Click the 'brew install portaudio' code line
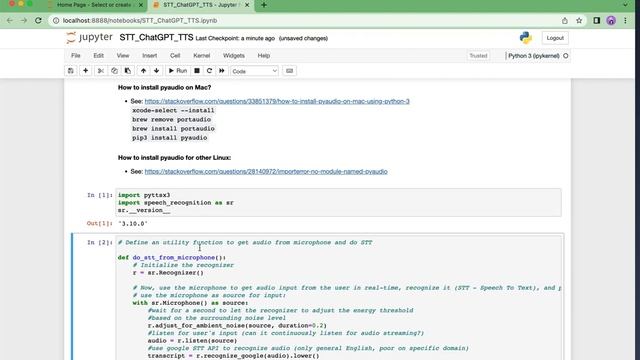The image size is (640, 360). click(173, 129)
